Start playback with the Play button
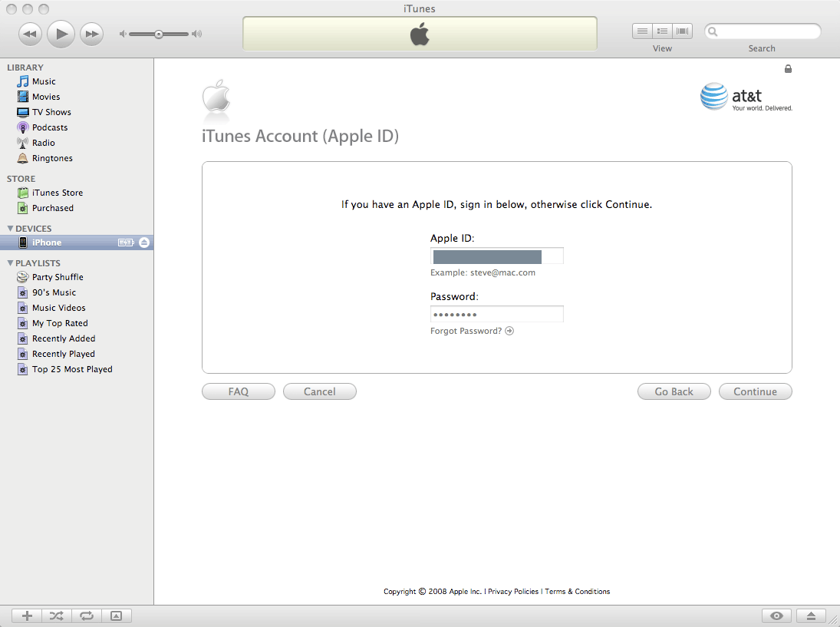Image resolution: width=840 pixels, height=627 pixels. (61, 34)
